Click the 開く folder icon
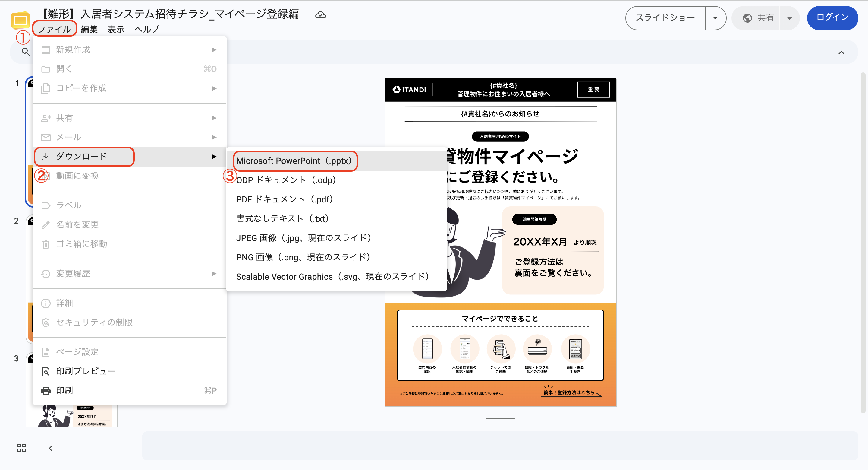Viewport: 868px width, 470px height. point(46,69)
